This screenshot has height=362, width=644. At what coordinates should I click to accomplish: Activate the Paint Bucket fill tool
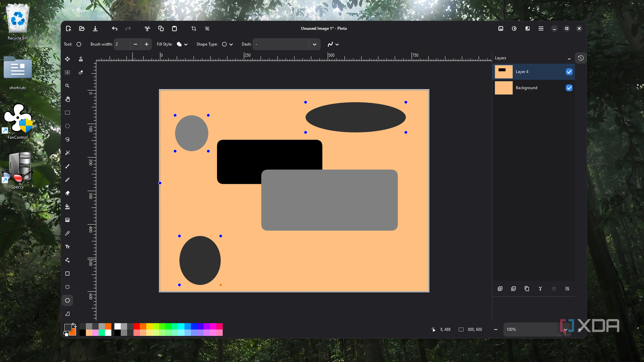coord(68,207)
